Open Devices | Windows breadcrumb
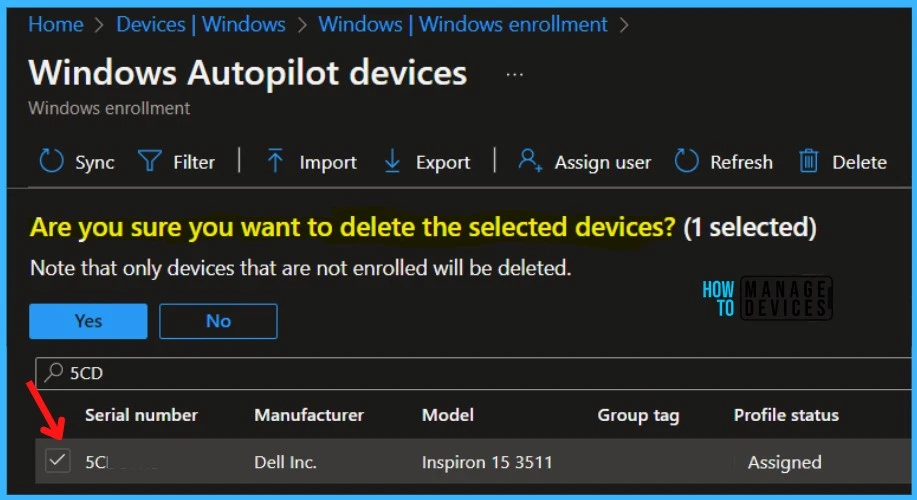 click(x=201, y=25)
